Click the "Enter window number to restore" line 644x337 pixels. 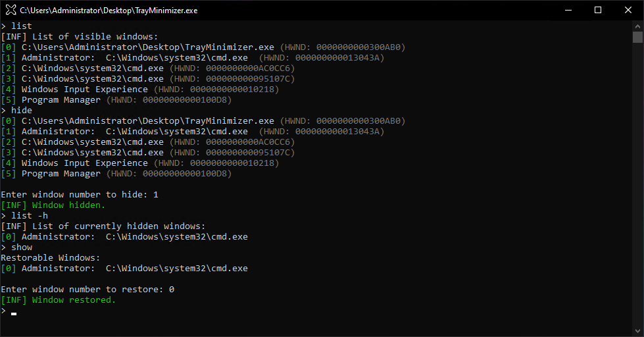coord(87,290)
